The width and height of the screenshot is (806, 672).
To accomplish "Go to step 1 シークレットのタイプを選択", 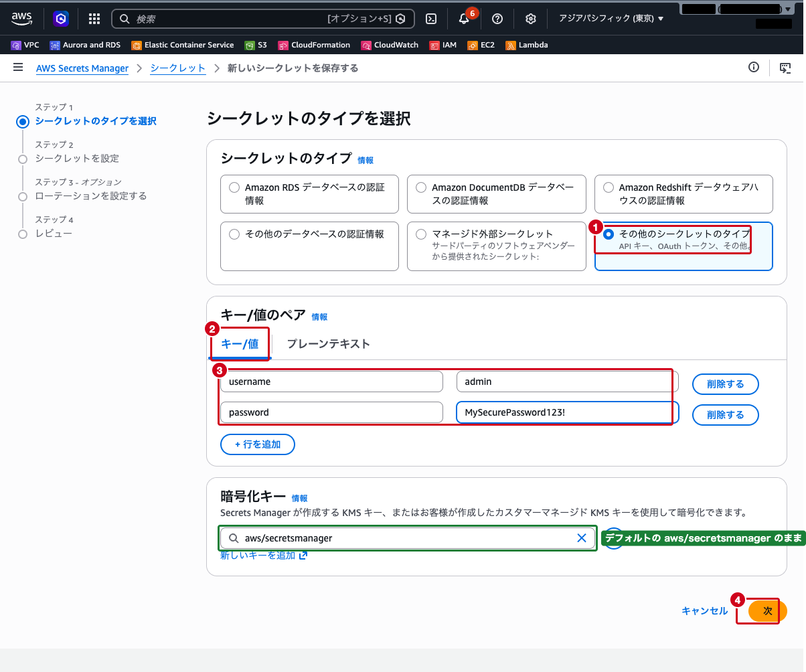I will [x=96, y=121].
